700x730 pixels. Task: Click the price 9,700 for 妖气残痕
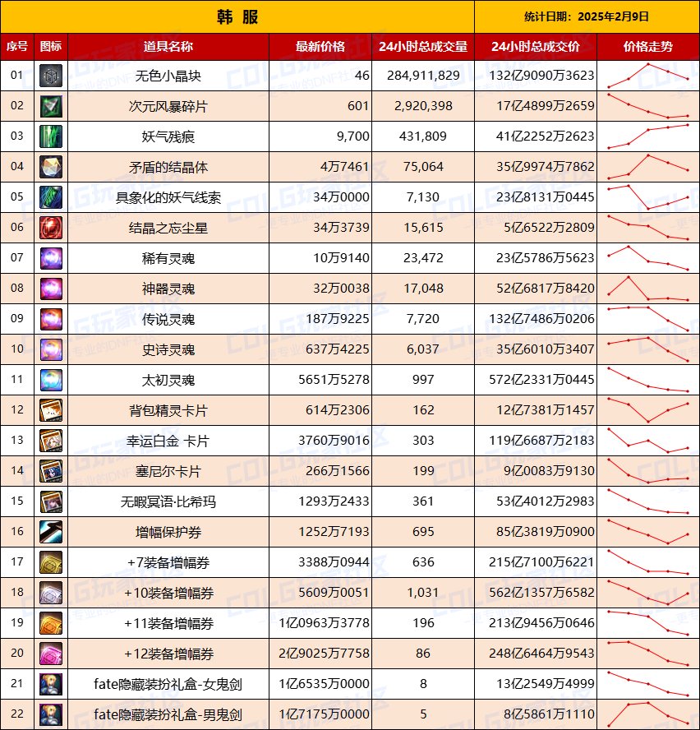coord(352,136)
